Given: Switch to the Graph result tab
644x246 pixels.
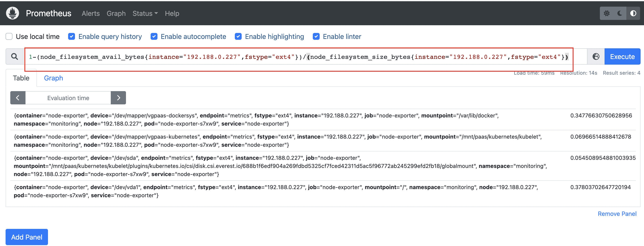Looking at the screenshot, I should click(x=53, y=78).
